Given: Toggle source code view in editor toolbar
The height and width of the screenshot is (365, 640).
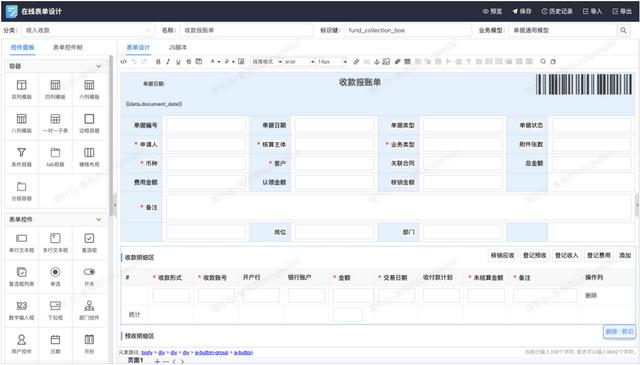Looking at the screenshot, I should click(x=124, y=62).
